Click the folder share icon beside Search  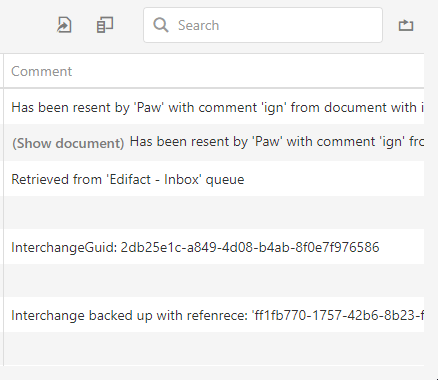point(406,25)
